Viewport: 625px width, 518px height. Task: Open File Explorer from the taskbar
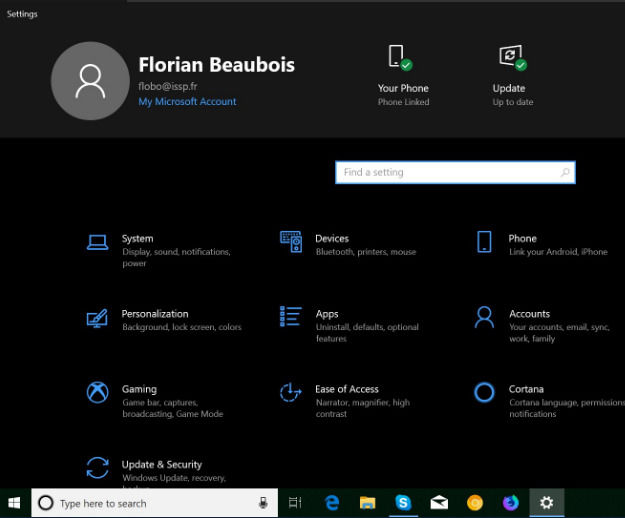tap(368, 503)
